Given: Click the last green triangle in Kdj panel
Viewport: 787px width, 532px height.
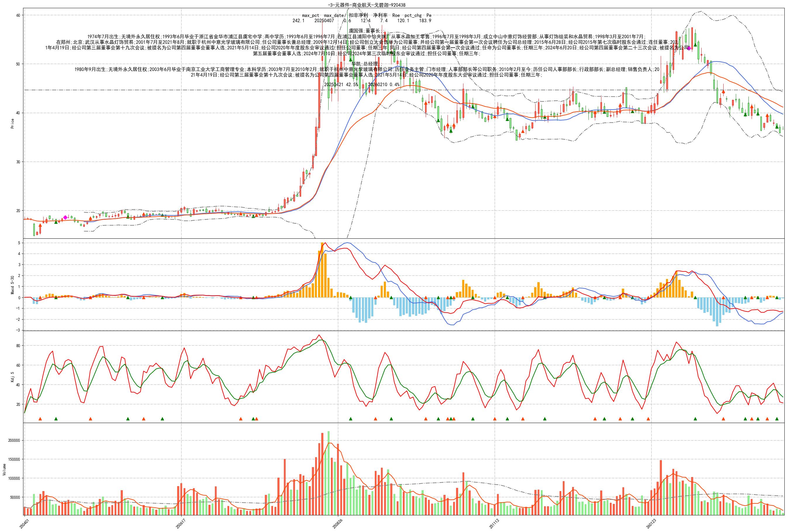Looking at the screenshot, I should tap(777, 419).
